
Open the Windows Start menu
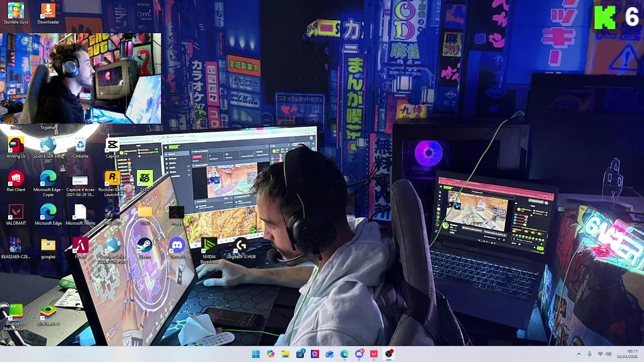(x=256, y=354)
